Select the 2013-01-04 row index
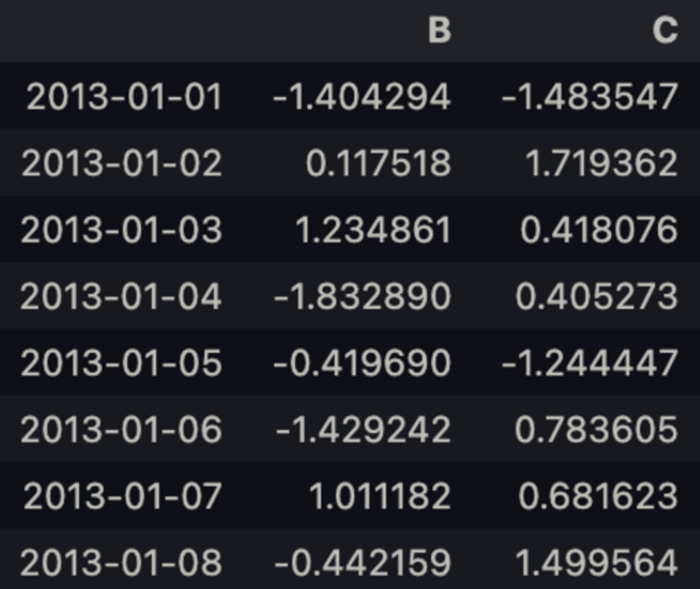 click(122, 297)
